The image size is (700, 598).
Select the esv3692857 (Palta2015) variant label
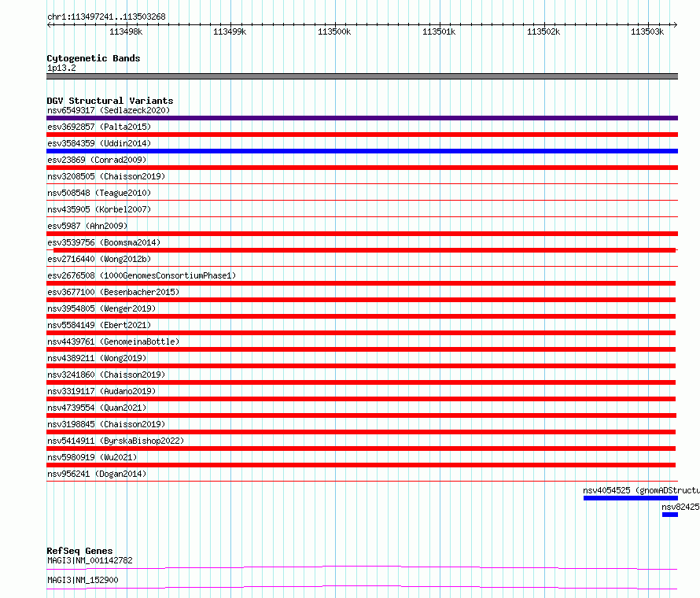pyautogui.click(x=99, y=127)
